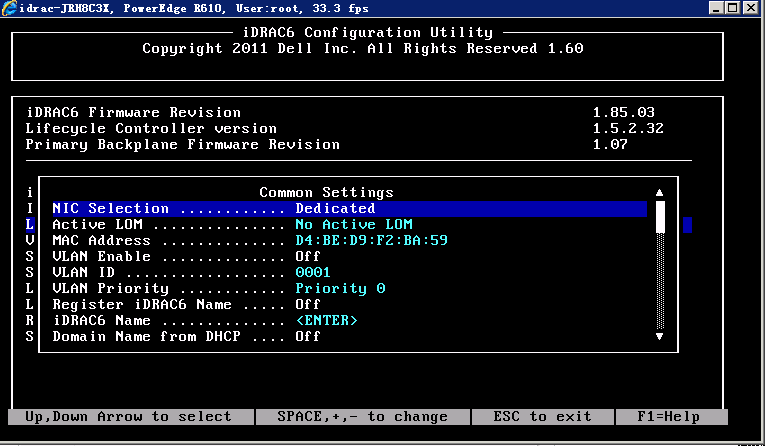Click Lifecycle Controller version label

click(x=151, y=129)
